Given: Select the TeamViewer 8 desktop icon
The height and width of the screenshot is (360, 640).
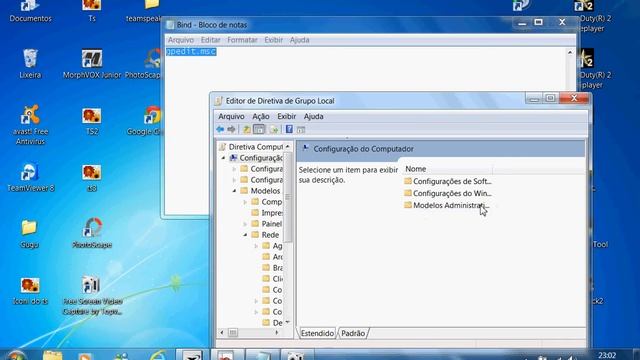Looking at the screenshot, I should 30,178.
